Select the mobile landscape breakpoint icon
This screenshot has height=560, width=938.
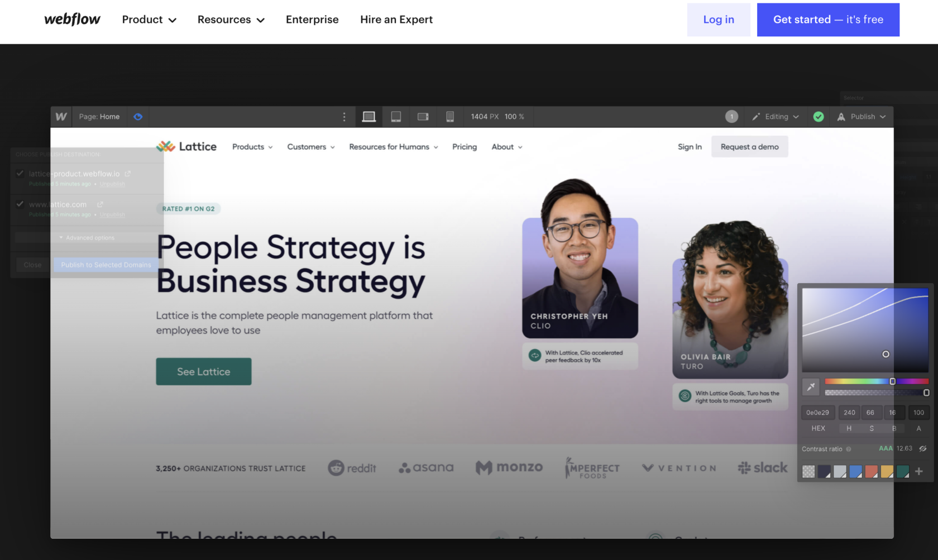click(x=423, y=117)
